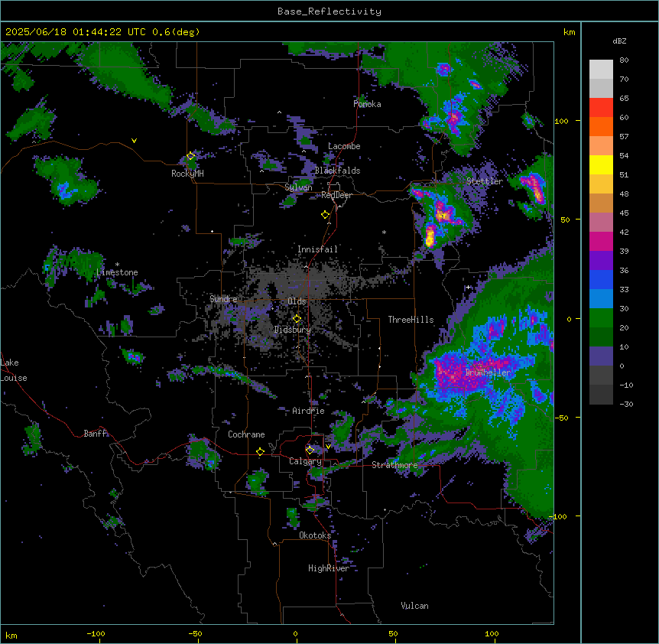Select the Ponoka label
The width and height of the screenshot is (659, 644).
click(x=367, y=104)
